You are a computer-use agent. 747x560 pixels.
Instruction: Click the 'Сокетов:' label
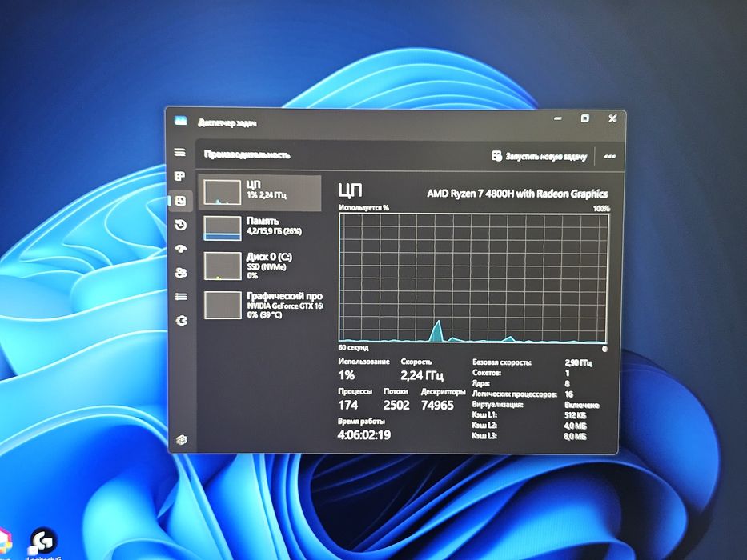(x=487, y=373)
